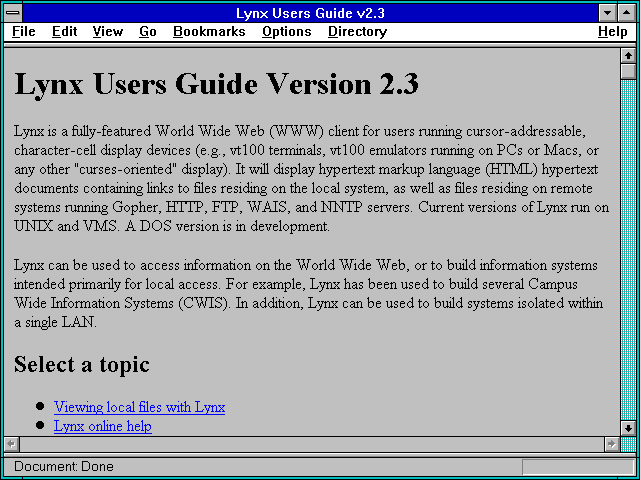This screenshot has width=640, height=480.
Task: Minimize the Lynx Users Guide window
Action: coord(608,13)
